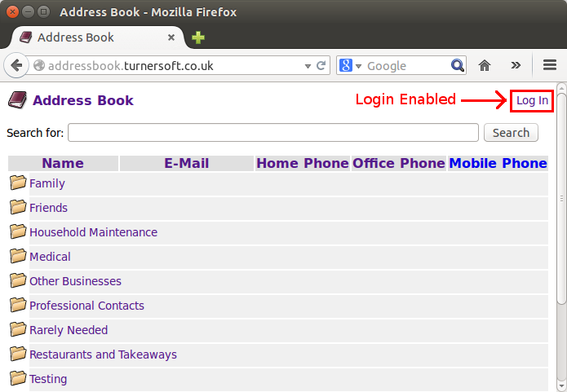The image size is (567, 392).
Task: Open a new tab with green plus
Action: [x=198, y=37]
